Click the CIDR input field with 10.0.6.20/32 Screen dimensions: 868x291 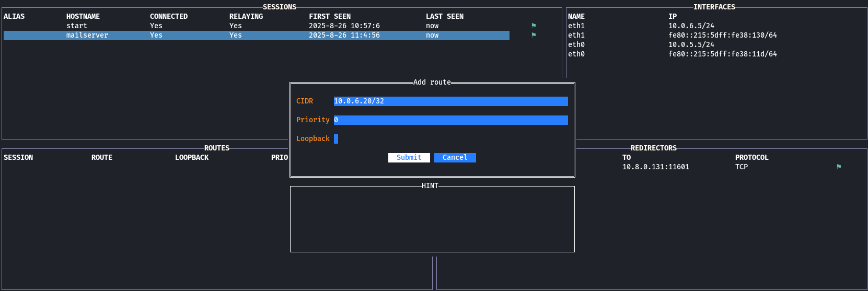(x=451, y=101)
